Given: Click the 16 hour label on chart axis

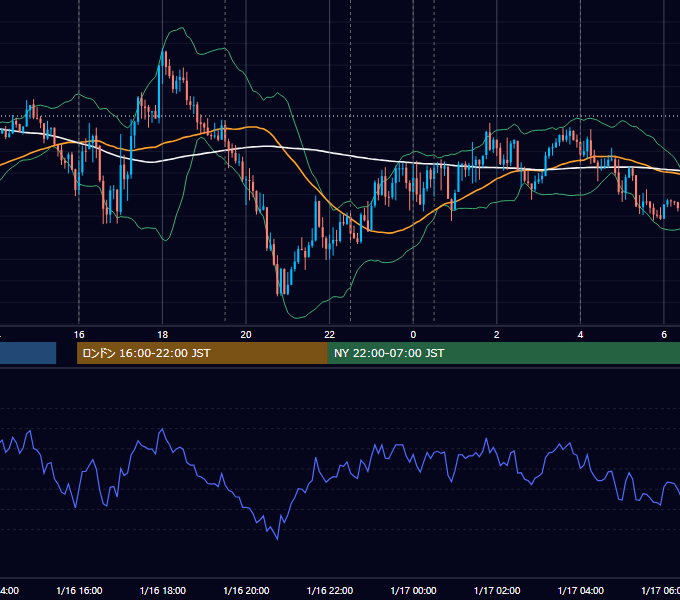Looking at the screenshot, I should pyautogui.click(x=79, y=334).
